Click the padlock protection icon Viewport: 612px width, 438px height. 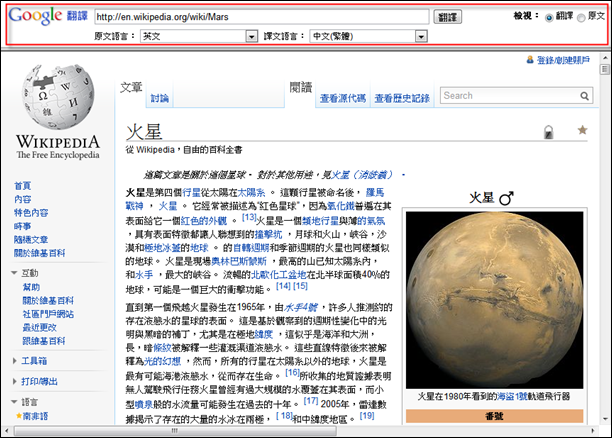click(548, 132)
